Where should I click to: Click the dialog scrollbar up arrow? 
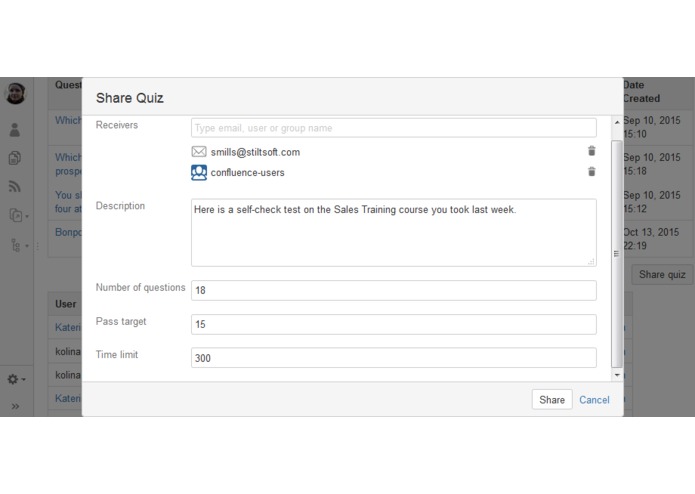click(617, 122)
